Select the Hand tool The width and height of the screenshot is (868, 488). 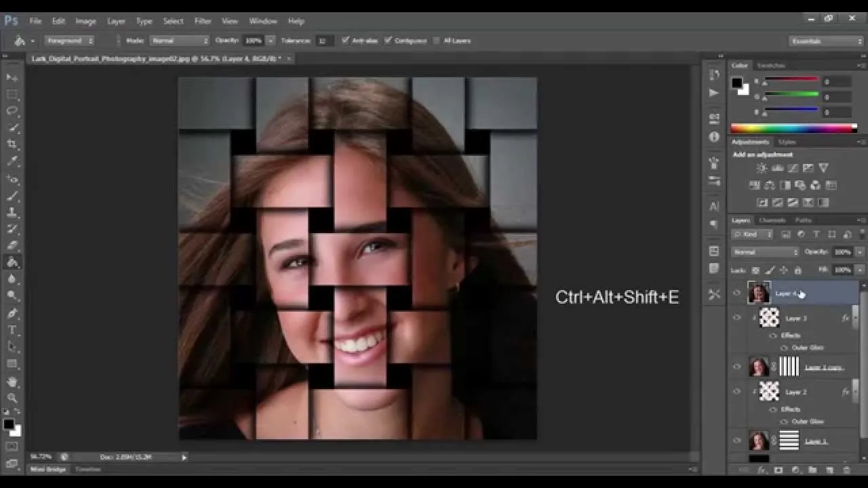click(12, 382)
